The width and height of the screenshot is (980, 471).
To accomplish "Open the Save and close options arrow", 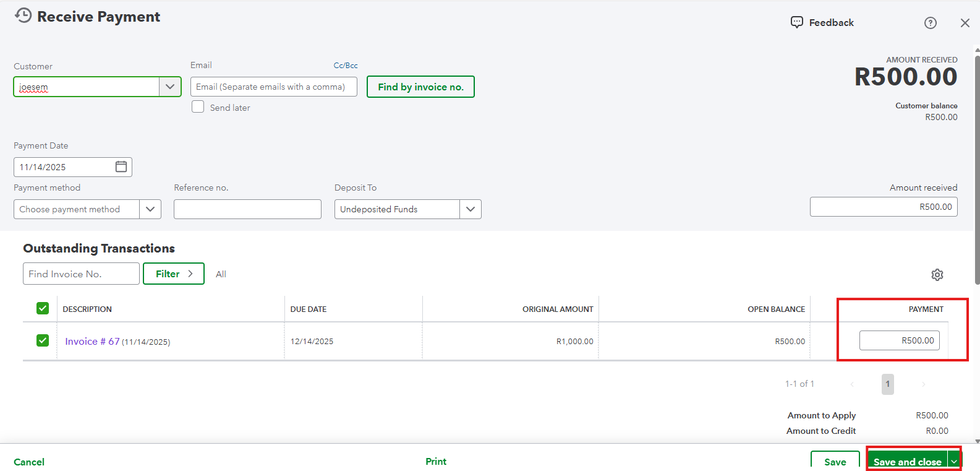I will (x=954, y=462).
